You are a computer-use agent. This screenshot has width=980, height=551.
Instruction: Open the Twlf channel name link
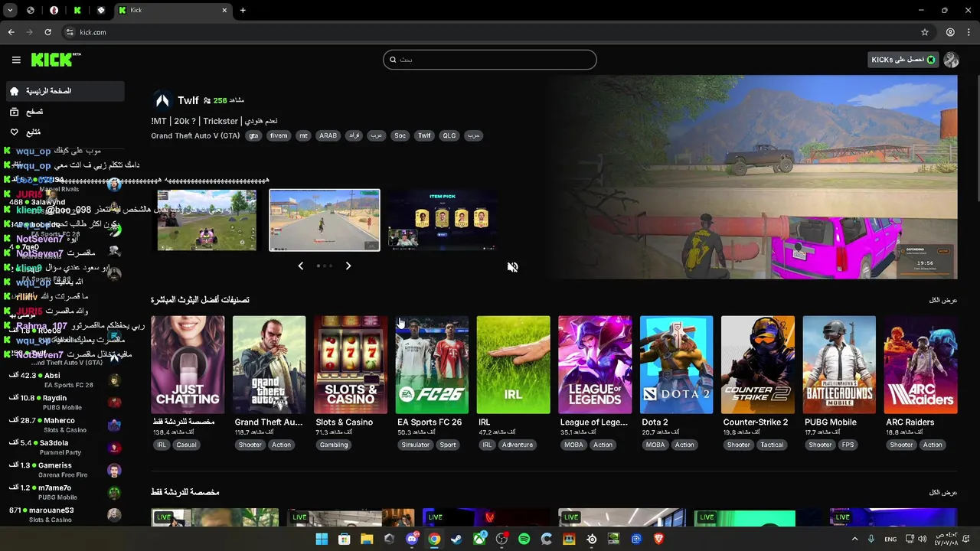click(x=188, y=100)
